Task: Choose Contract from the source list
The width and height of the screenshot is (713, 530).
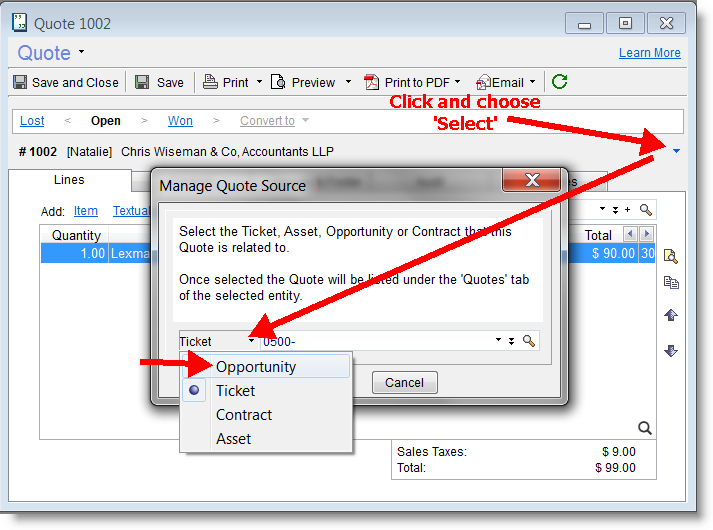Action: pos(244,415)
